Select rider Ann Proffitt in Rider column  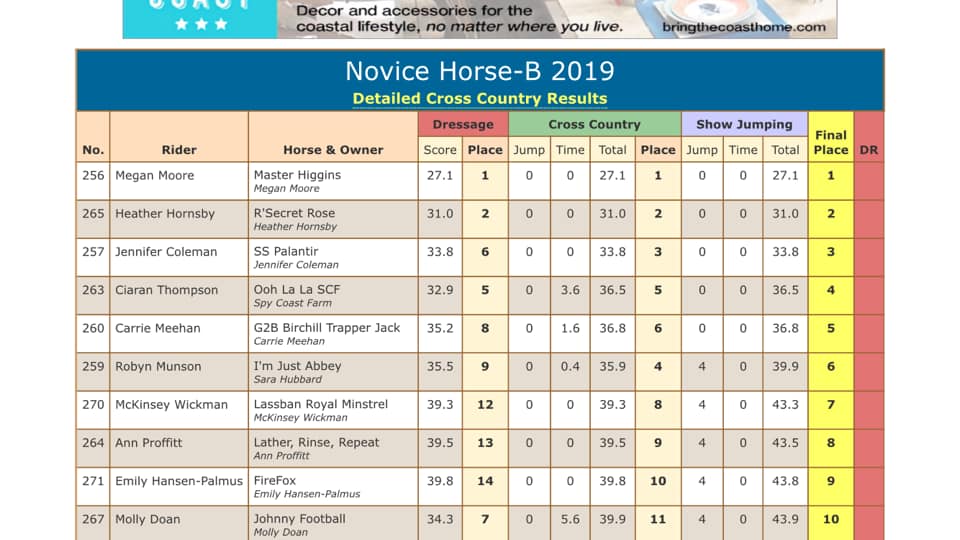148,443
